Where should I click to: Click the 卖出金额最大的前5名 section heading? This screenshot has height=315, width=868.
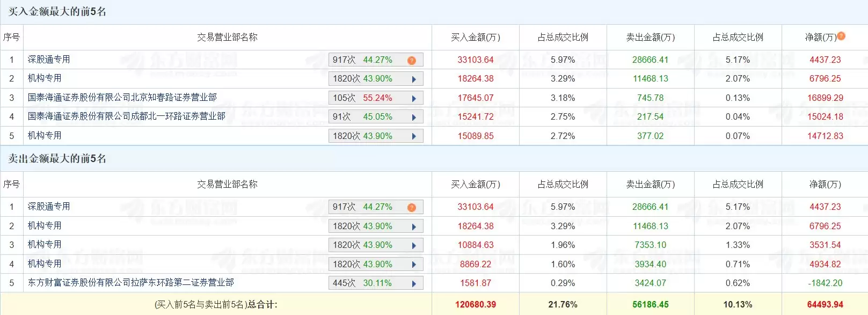point(57,158)
